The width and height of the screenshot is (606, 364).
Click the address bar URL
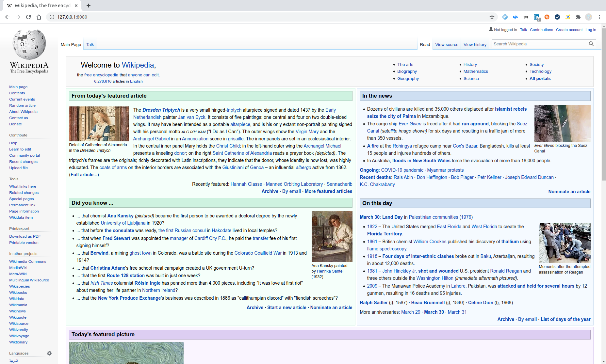point(72,17)
